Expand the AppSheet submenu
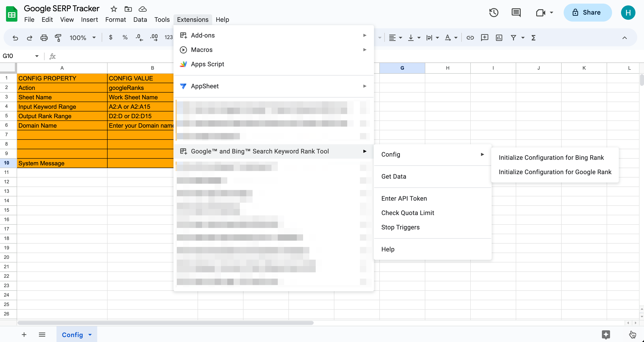Image resolution: width=644 pixels, height=342 pixels. pyautogui.click(x=273, y=86)
